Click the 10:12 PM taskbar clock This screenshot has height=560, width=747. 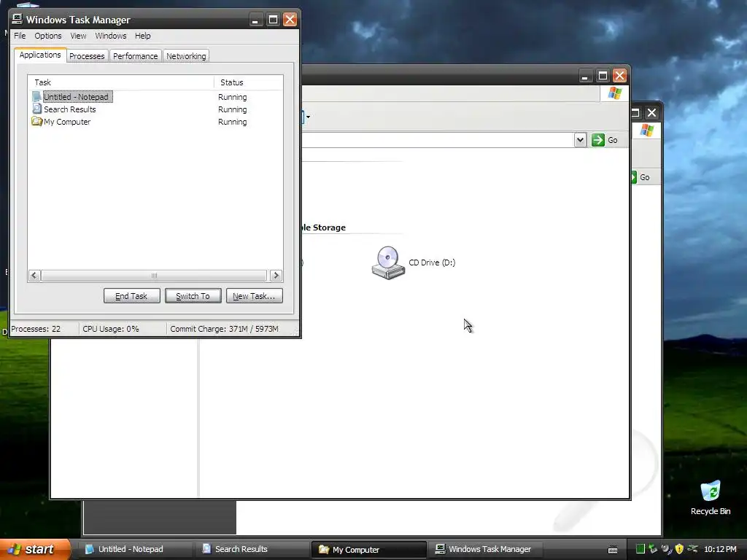click(x=720, y=549)
